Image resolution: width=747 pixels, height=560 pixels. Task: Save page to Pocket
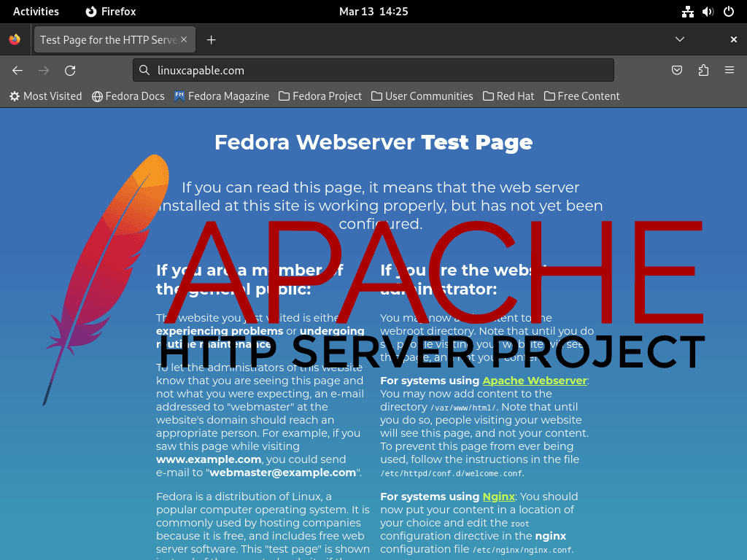tap(676, 71)
